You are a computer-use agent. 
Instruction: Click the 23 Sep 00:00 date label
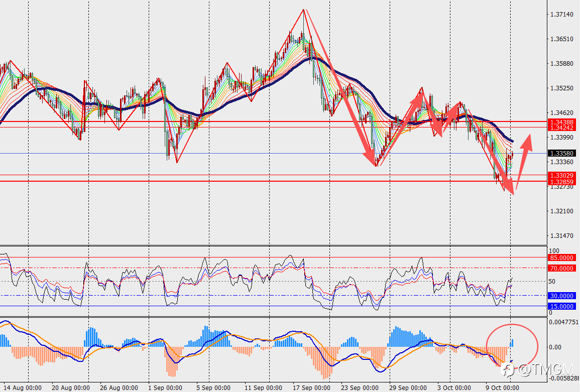coord(360,388)
